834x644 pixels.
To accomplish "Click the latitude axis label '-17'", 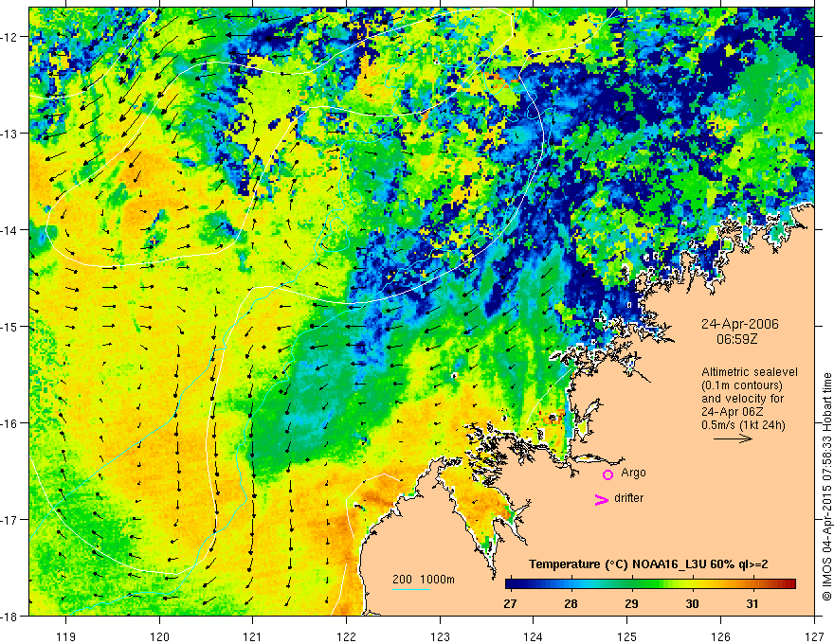I will pos(9,519).
